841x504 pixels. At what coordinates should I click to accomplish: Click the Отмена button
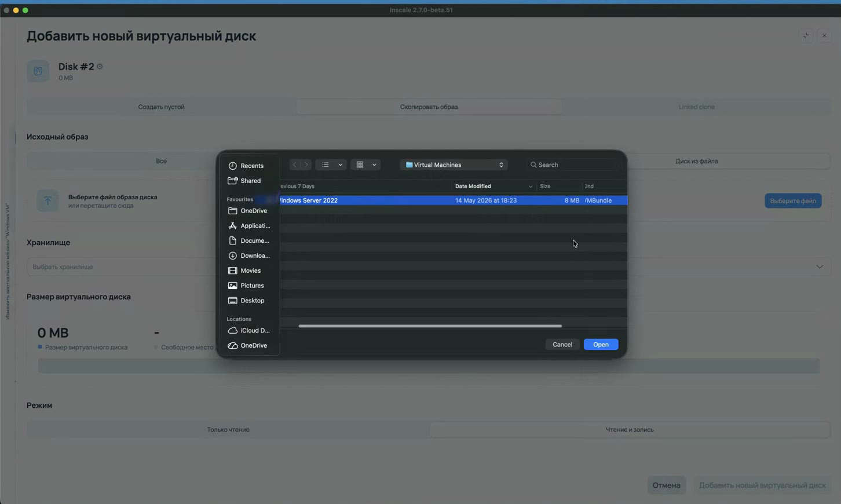pos(666,485)
